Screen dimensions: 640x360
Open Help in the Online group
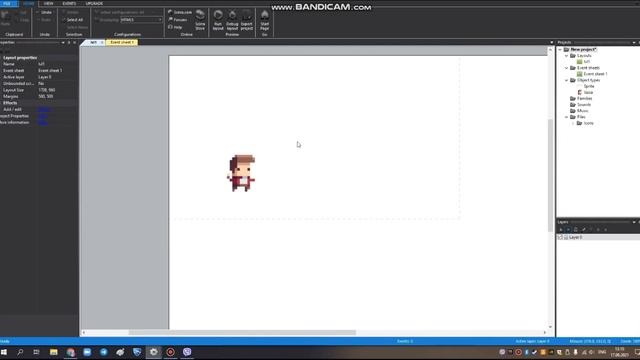pos(175,27)
